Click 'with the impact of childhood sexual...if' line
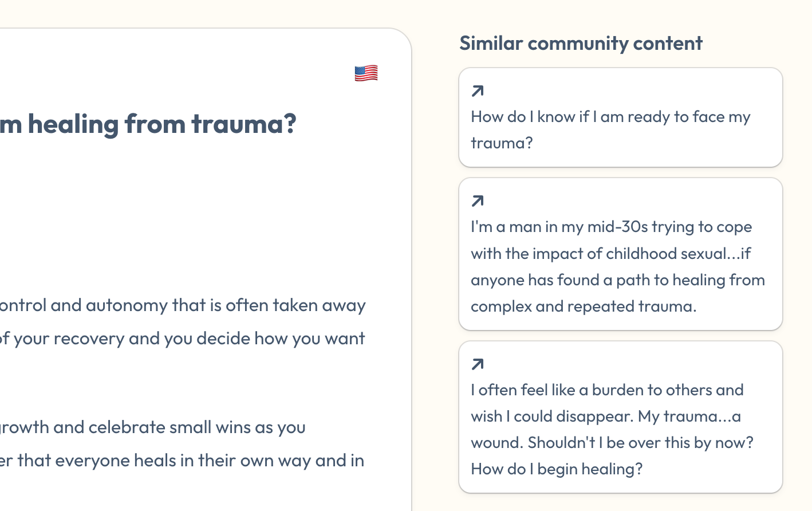This screenshot has height=511, width=812. click(x=610, y=254)
